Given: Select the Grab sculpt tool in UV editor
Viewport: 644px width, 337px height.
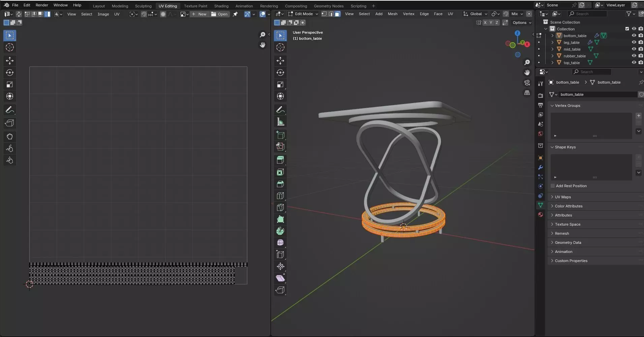Looking at the screenshot, I should 10,137.
